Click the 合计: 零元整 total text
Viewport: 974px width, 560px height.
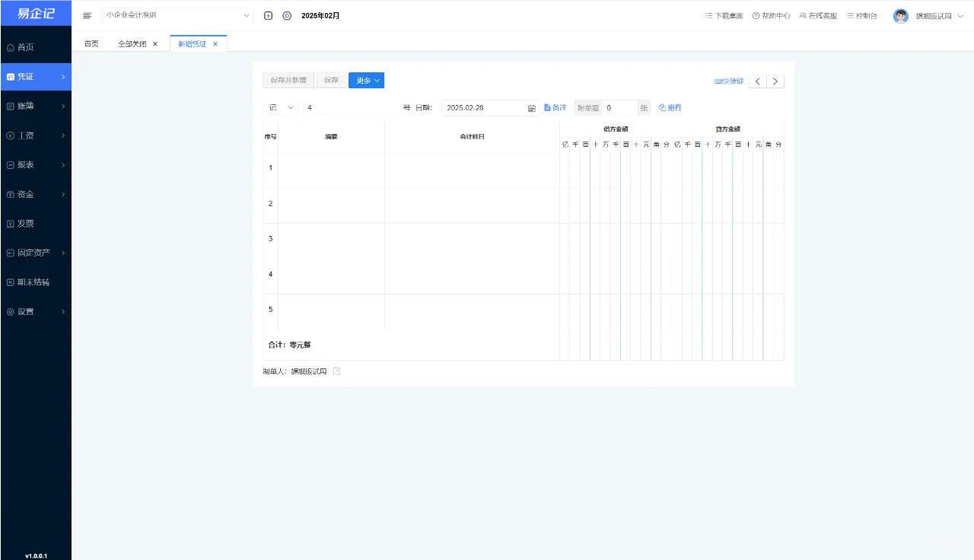pyautogui.click(x=290, y=345)
